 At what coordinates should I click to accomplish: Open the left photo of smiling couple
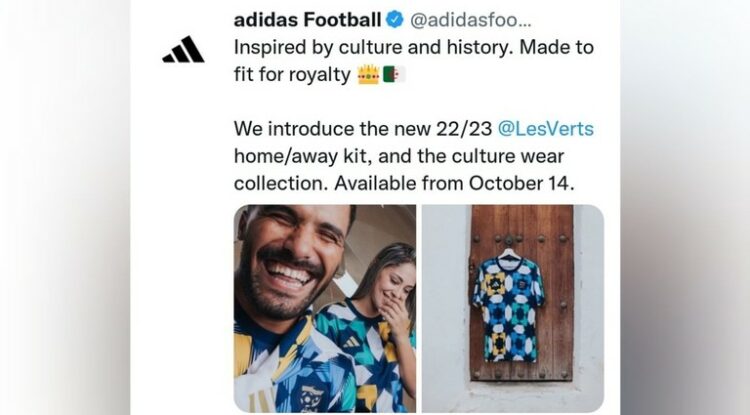324,308
